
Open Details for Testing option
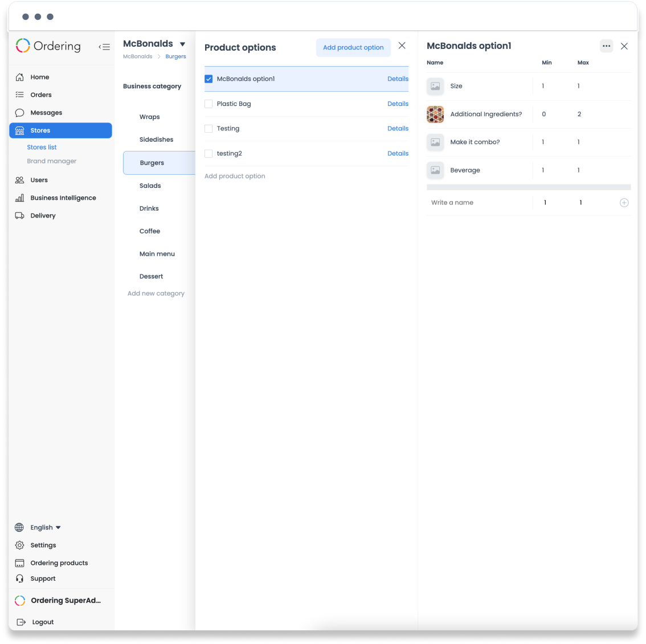pyautogui.click(x=398, y=129)
